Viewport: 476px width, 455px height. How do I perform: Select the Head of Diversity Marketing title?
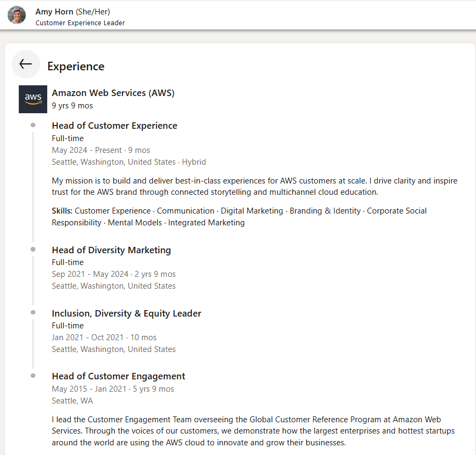tap(112, 250)
